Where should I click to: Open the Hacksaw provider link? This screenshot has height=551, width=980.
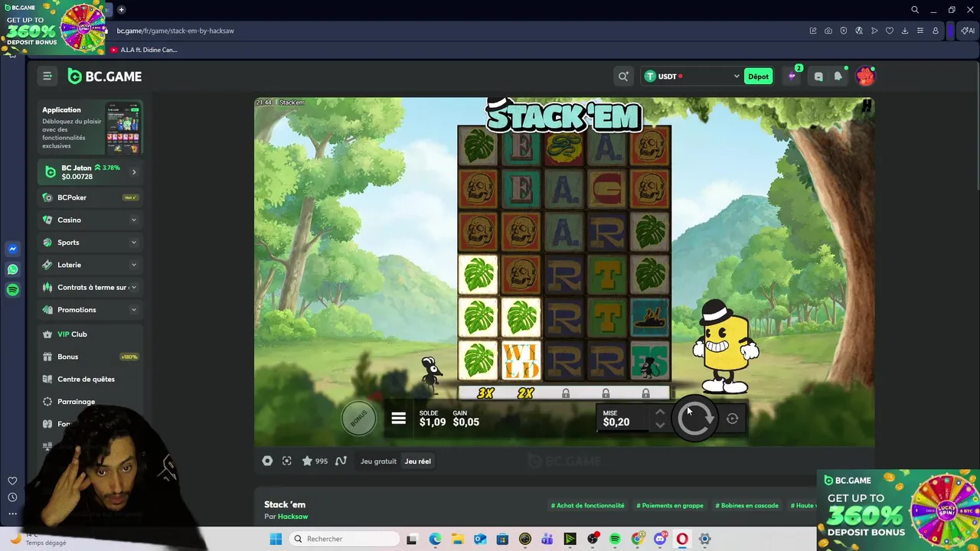[292, 517]
